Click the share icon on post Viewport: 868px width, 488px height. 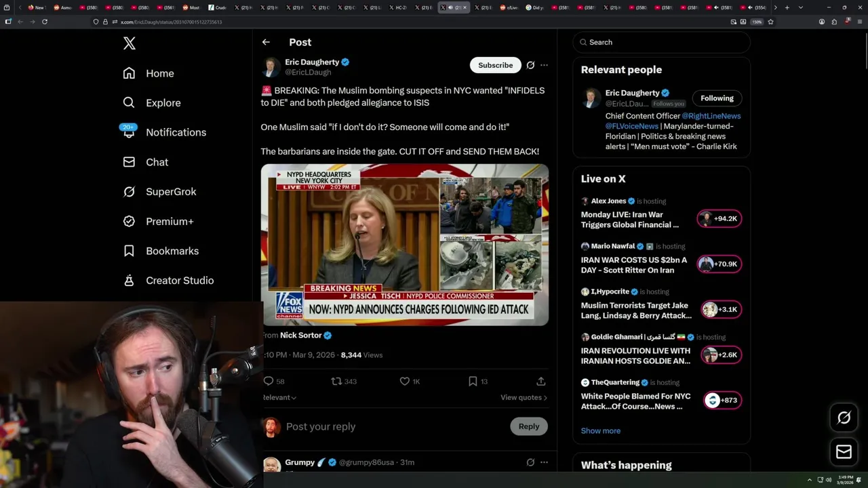(x=540, y=382)
